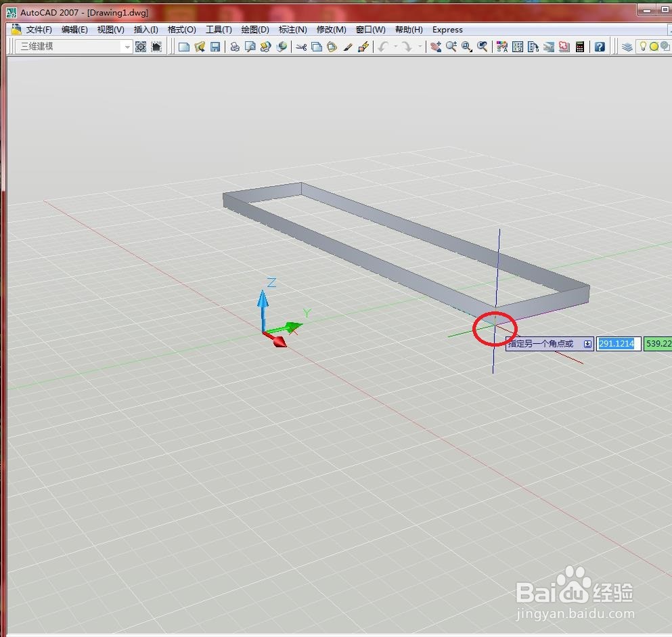Select the Zoom Realtime magnifier icon

coord(451,47)
